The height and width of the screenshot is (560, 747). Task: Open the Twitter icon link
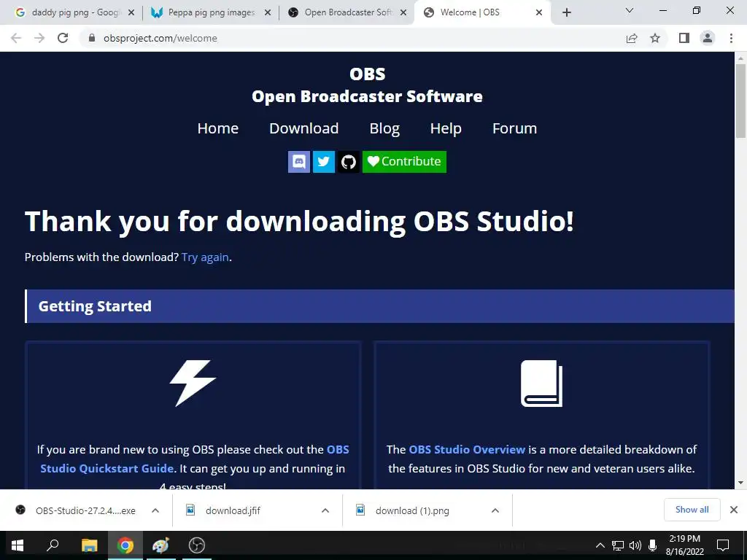[323, 162]
